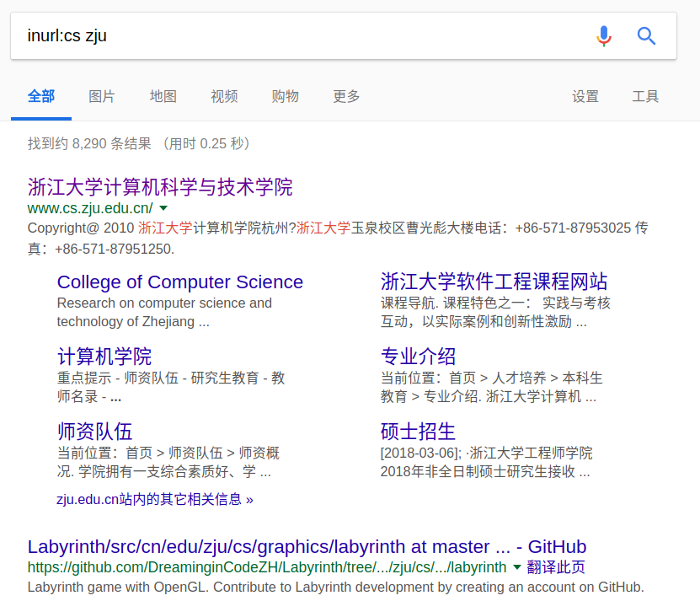700x601 pixels.
Task: Open the 专业介绍 sitelink
Action: [418, 357]
